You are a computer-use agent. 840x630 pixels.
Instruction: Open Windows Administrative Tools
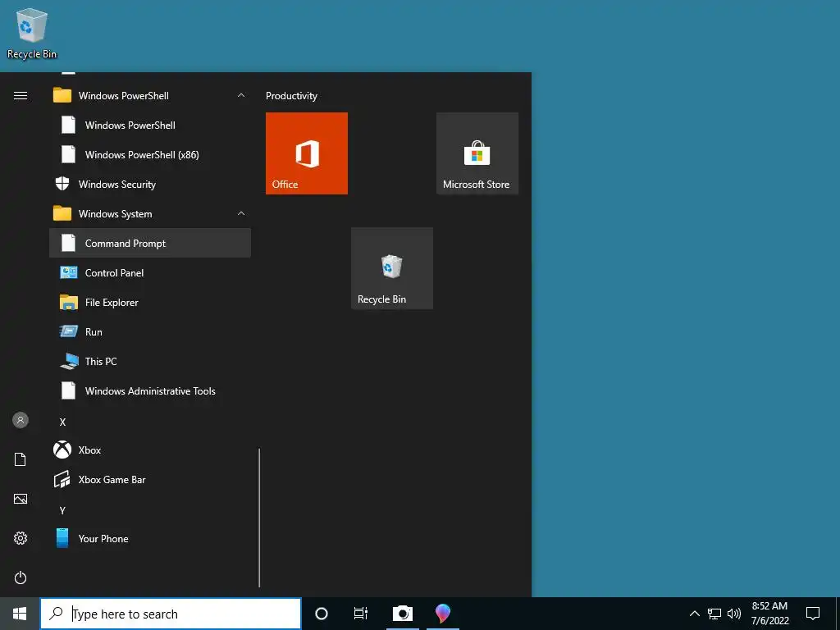(x=150, y=390)
